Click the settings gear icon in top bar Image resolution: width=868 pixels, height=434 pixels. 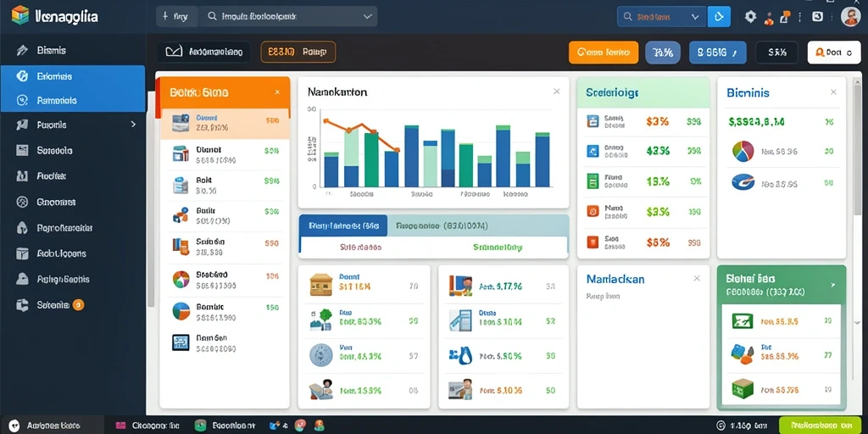(750, 17)
